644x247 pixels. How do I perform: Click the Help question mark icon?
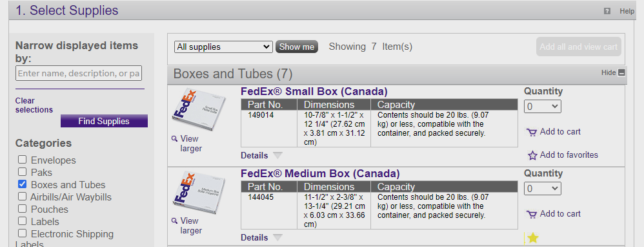(607, 11)
